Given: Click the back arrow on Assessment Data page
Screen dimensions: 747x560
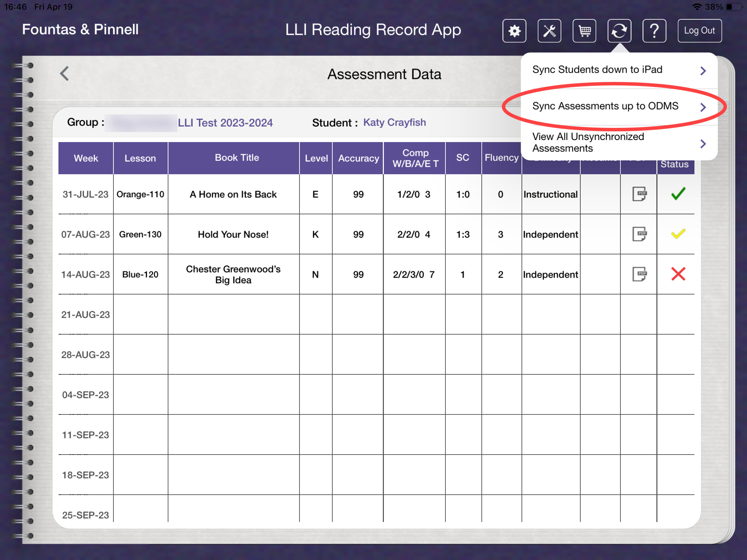Looking at the screenshot, I should tap(64, 74).
